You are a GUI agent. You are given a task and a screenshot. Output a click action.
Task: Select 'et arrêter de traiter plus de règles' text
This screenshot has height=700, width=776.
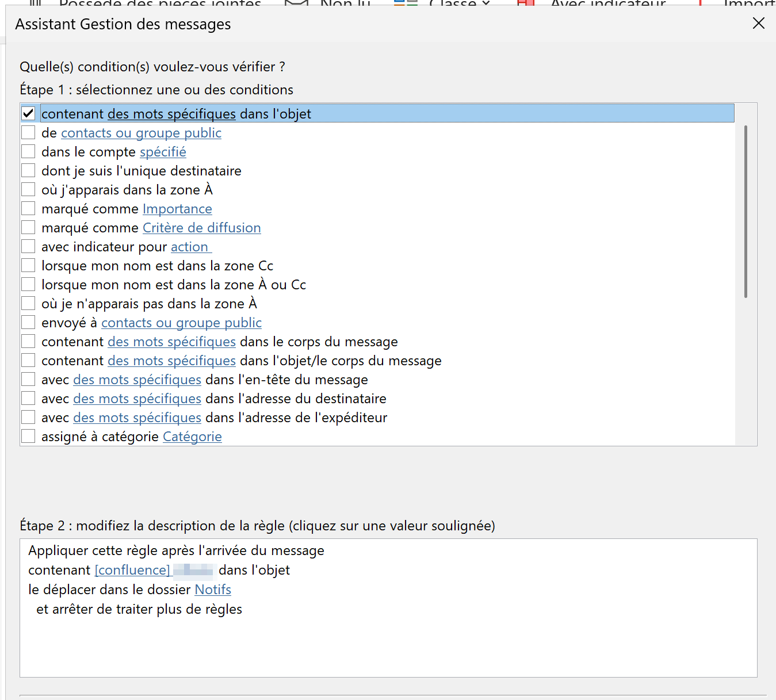click(x=139, y=609)
